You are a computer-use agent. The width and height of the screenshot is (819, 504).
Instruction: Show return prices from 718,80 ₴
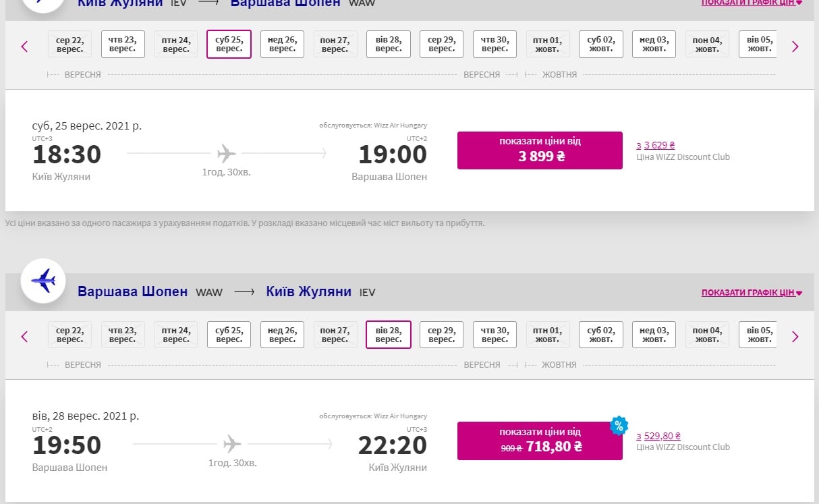click(540, 441)
